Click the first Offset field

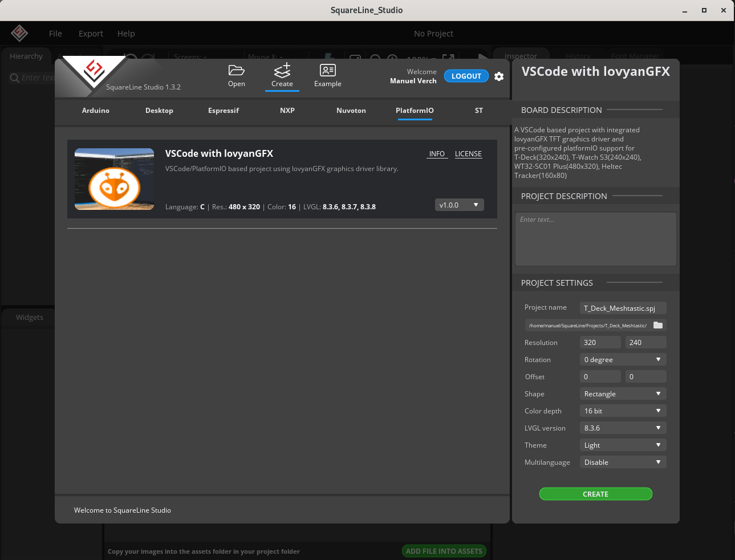click(x=600, y=376)
